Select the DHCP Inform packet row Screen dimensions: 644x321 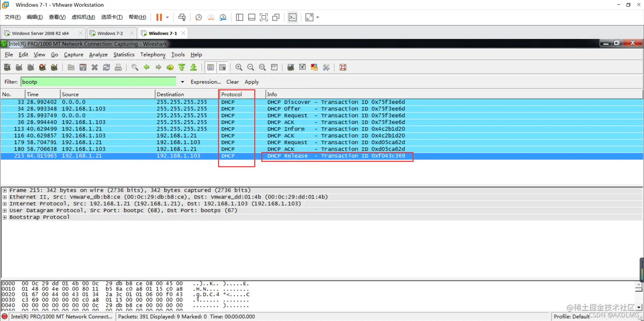point(322,129)
